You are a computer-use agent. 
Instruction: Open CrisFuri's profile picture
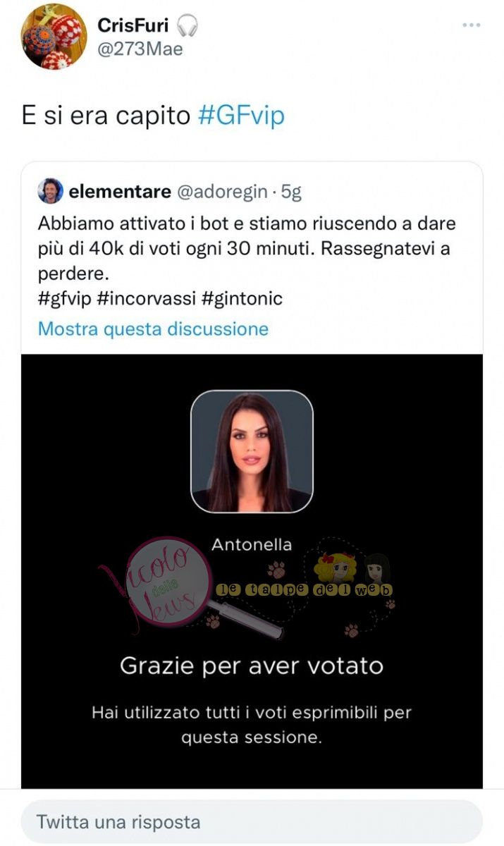coord(54,37)
